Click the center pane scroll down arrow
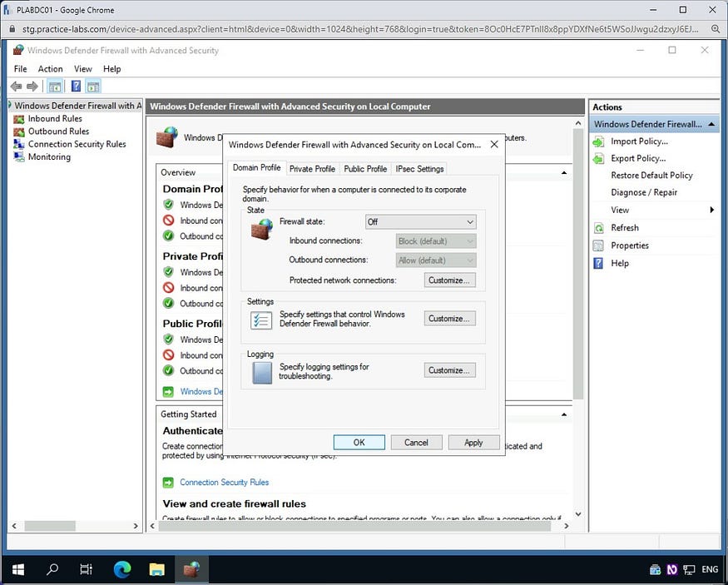Image resolution: width=728 pixels, height=585 pixels. click(x=578, y=514)
